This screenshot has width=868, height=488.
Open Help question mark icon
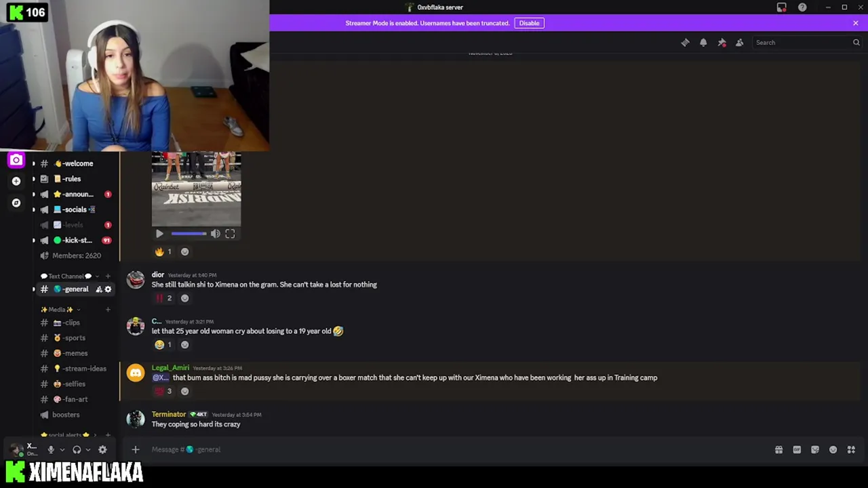(x=802, y=7)
